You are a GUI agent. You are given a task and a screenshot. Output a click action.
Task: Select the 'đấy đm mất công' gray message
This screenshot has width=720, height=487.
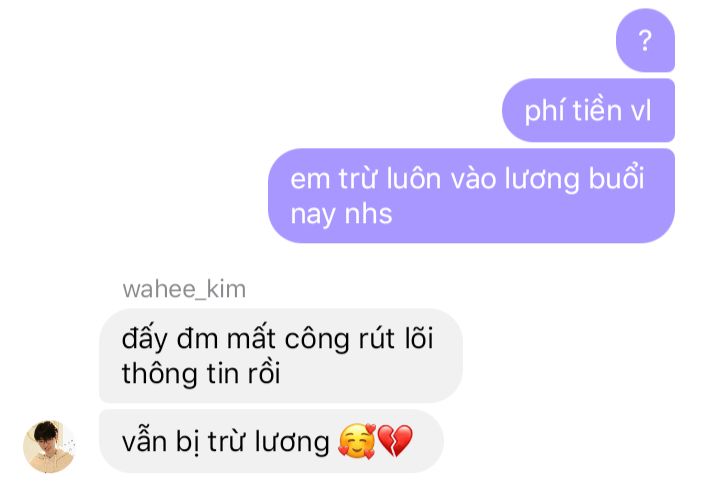pyautogui.click(x=281, y=356)
